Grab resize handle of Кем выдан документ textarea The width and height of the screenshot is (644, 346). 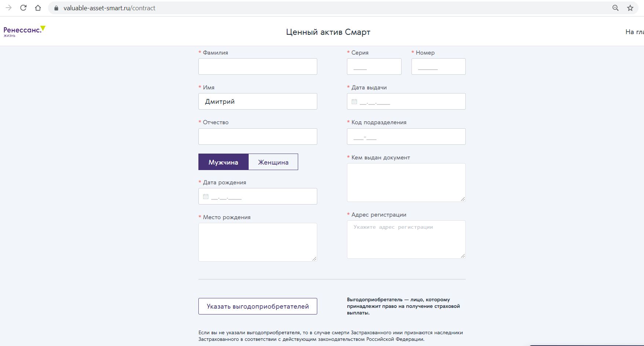pos(463,199)
